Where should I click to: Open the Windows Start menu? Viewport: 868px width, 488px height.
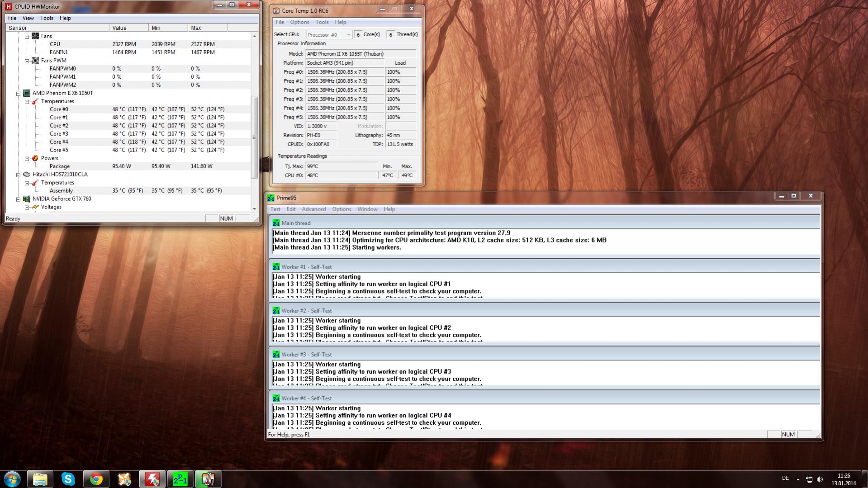pos(12,479)
